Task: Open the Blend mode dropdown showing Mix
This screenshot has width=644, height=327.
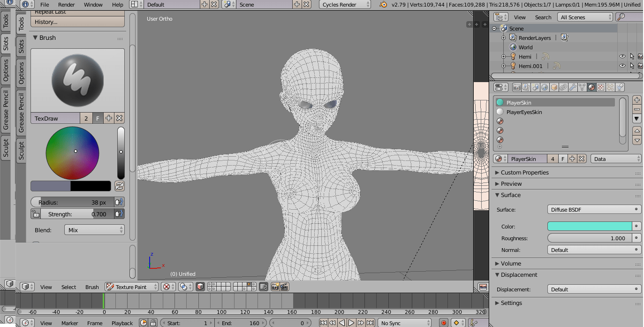Action: click(94, 230)
